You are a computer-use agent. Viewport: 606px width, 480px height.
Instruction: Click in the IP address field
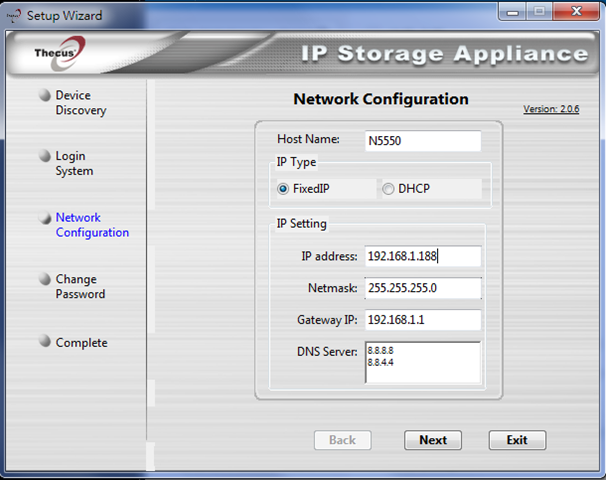423,256
